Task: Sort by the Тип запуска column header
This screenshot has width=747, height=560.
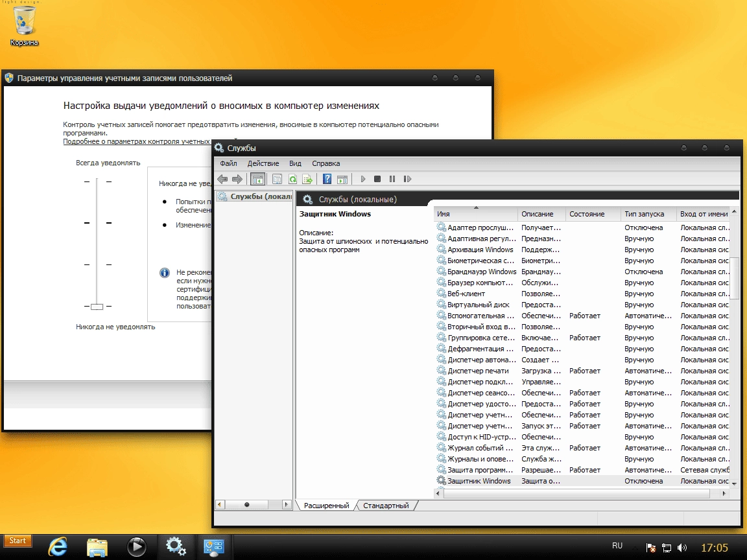Action: point(648,215)
